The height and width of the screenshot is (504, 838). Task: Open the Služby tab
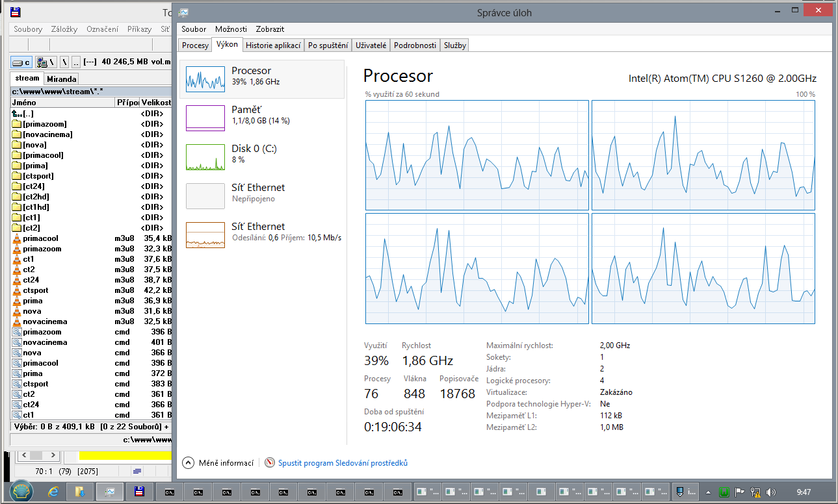454,45
